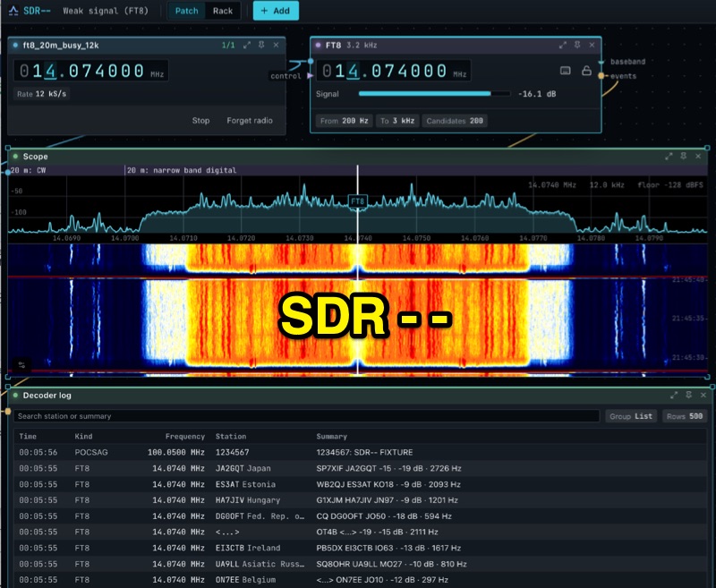
Task: Select the DG0OFT log row
Action: tap(360, 516)
